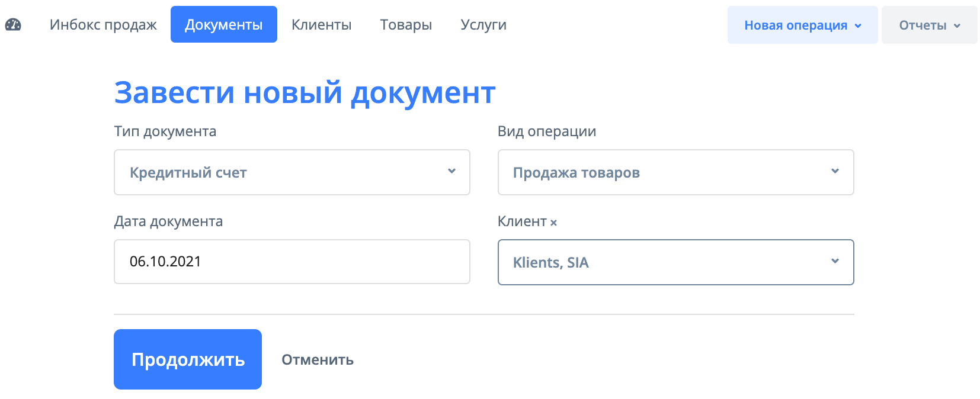
Task: Open the Кредитный счет document type dropdown
Action: [x=292, y=172]
